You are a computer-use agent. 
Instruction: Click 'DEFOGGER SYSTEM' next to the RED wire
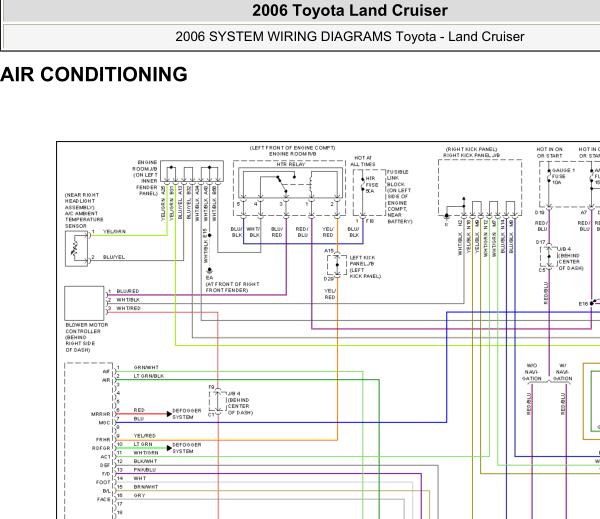tap(187, 414)
